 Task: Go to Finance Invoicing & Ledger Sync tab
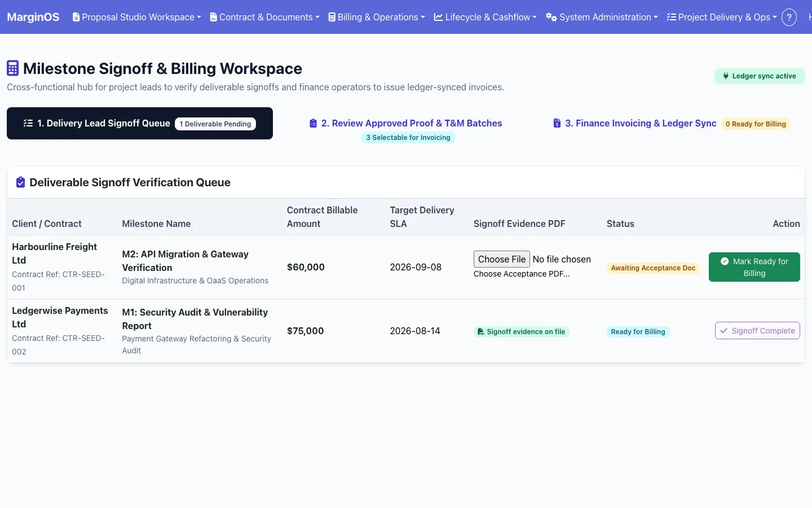pos(672,124)
